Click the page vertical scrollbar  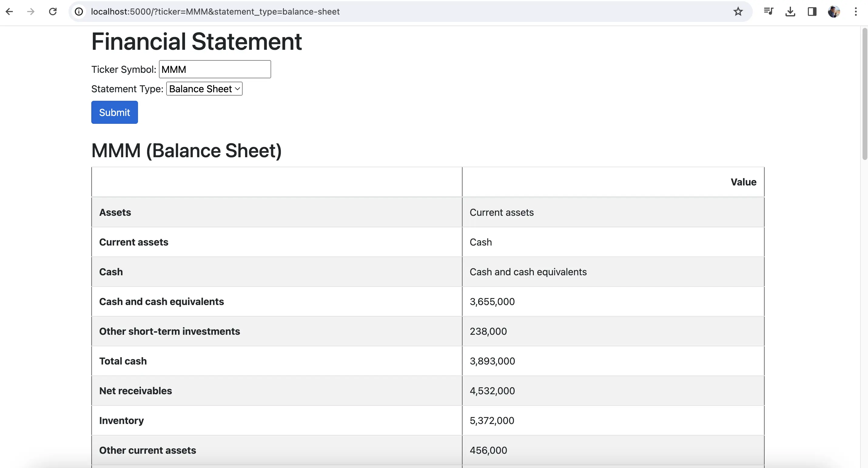864,94
